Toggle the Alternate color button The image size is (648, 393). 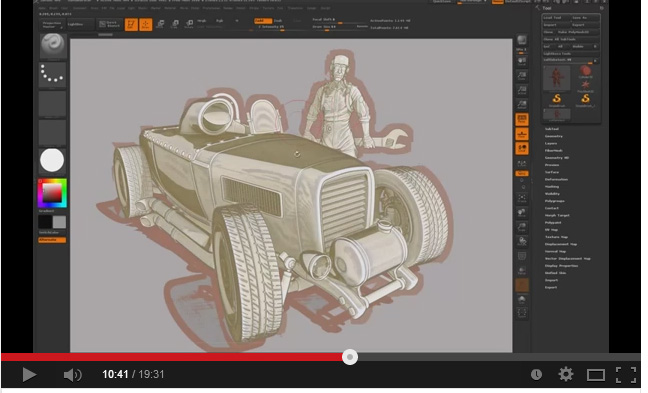pos(52,240)
